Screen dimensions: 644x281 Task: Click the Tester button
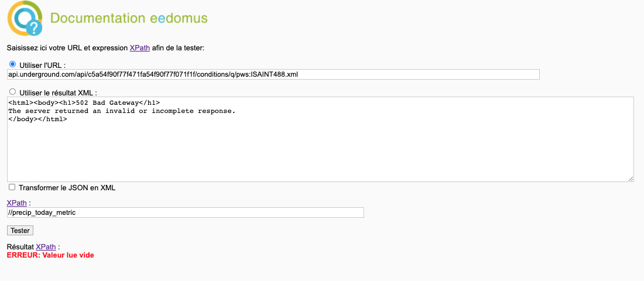pos(20,231)
